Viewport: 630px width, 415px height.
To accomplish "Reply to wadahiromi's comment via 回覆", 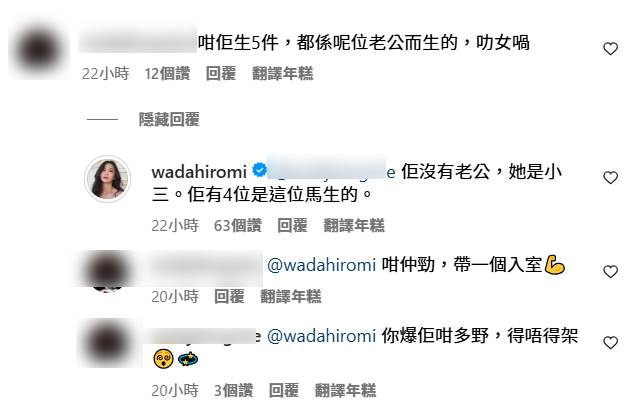I will point(292,225).
